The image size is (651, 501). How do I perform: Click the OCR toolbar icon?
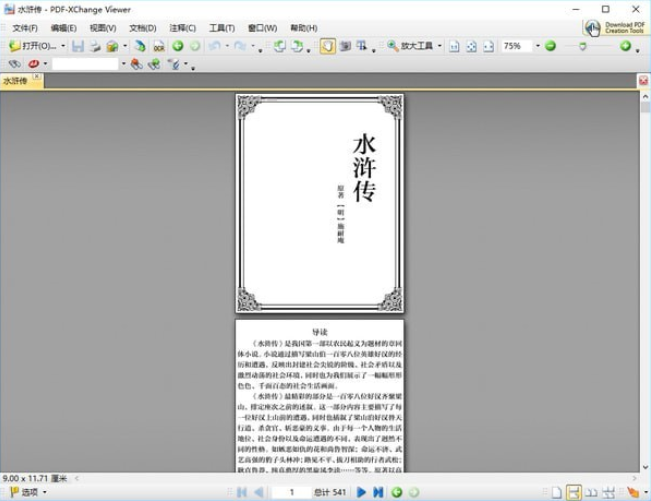[x=158, y=46]
